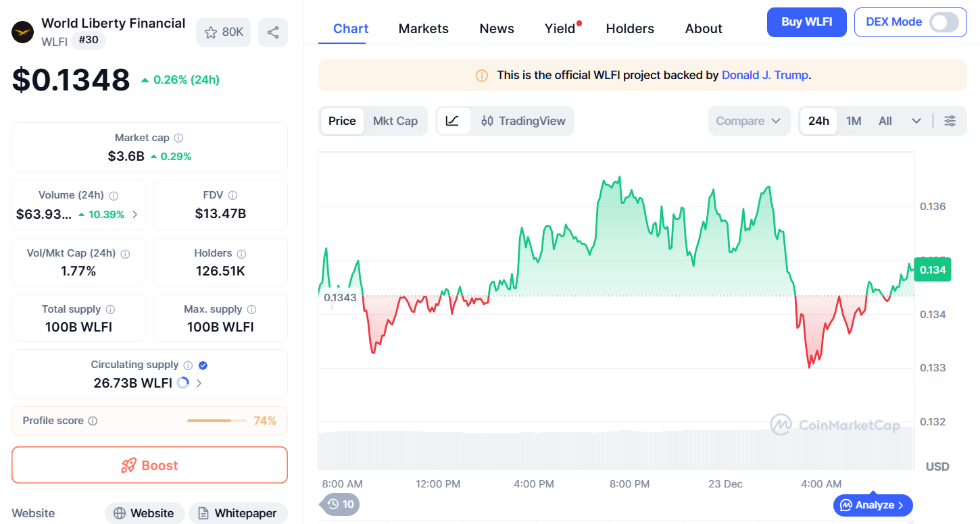This screenshot has height=524, width=980.
Task: Open the Markets tab
Action: coord(423,28)
